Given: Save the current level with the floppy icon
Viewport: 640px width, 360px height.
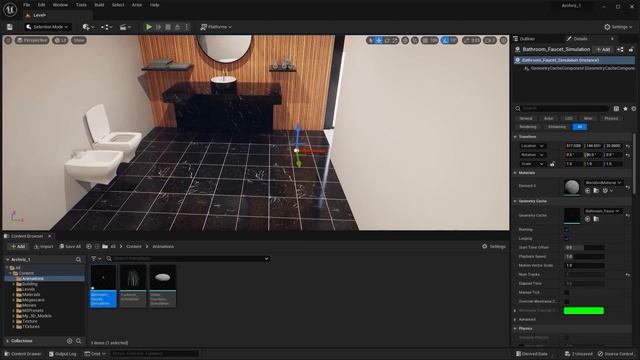Looking at the screenshot, I should coord(9,27).
